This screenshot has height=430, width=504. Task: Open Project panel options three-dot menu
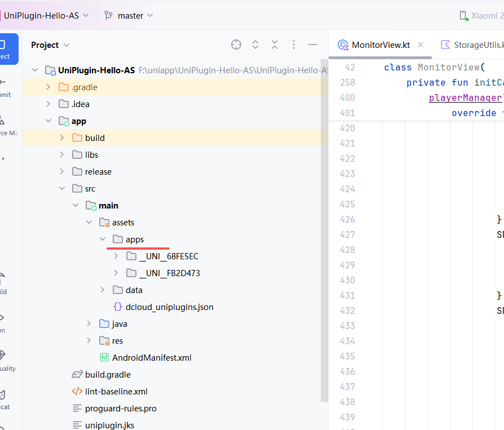[294, 45]
